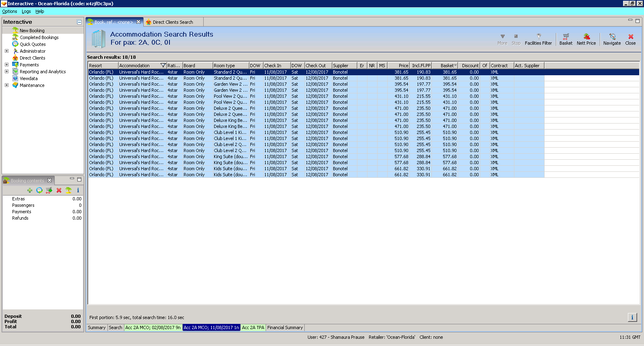
Task: Open the Logs menu
Action: click(x=26, y=11)
